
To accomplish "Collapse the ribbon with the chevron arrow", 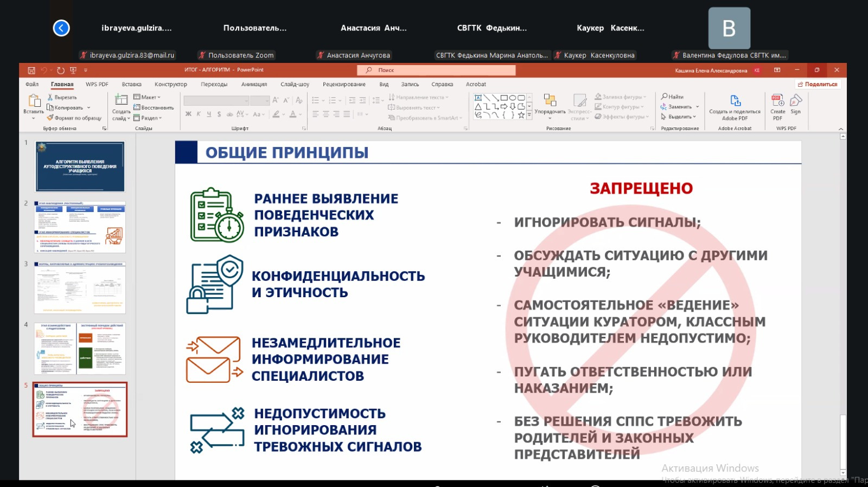I will coord(841,129).
